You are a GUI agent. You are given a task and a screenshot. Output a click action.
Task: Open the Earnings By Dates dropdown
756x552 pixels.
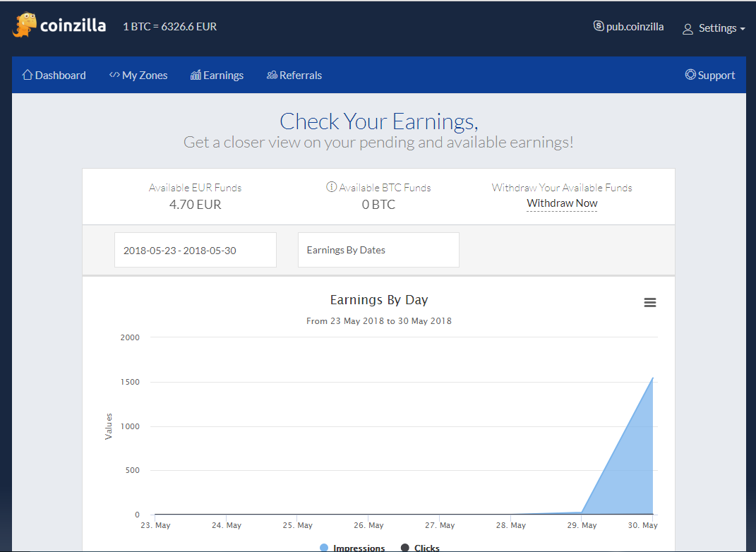click(x=378, y=250)
